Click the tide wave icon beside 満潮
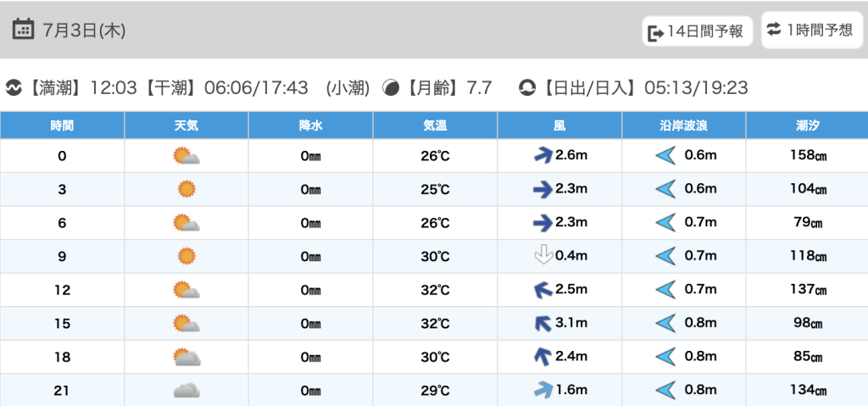Image resolution: width=868 pixels, height=406 pixels. 14,87
